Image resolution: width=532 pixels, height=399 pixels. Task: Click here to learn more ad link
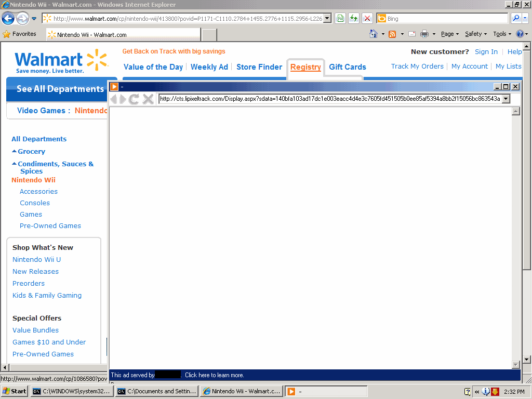tap(215, 375)
